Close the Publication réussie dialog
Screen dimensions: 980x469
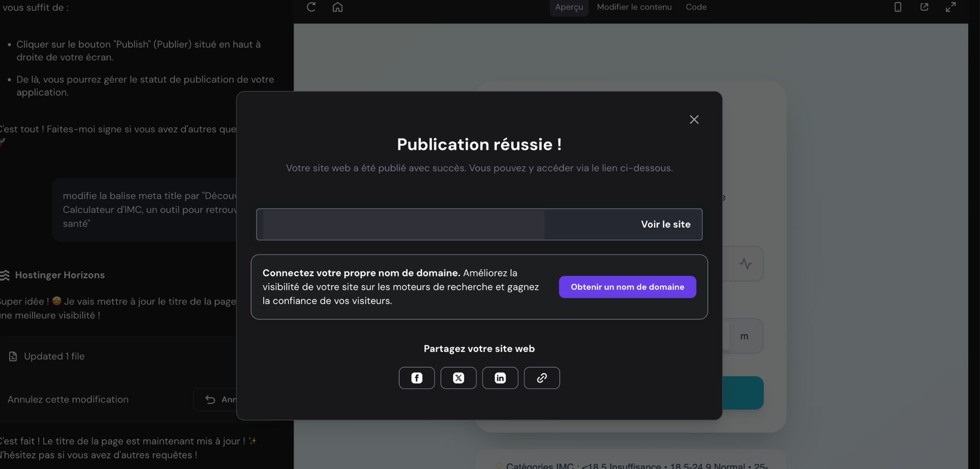point(694,120)
